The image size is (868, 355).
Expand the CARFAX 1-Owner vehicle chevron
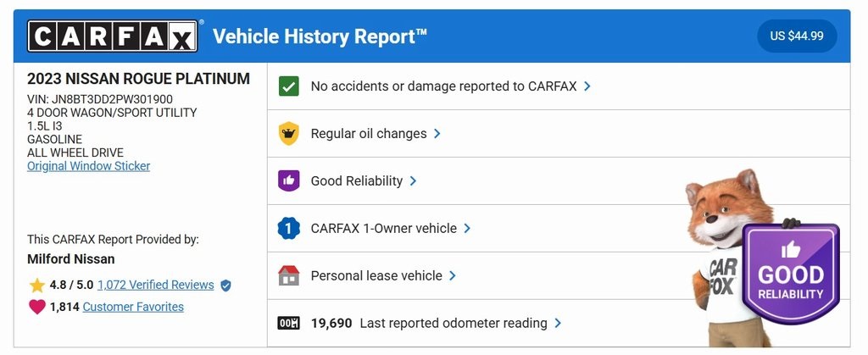(468, 228)
